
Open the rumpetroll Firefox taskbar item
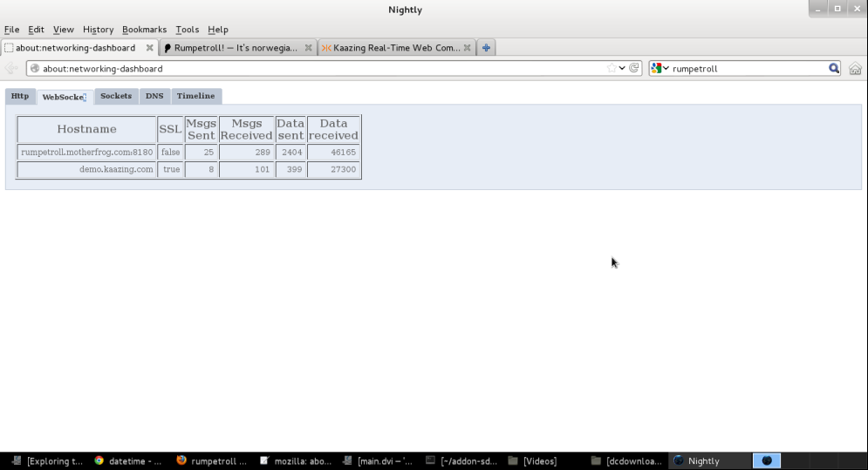pyautogui.click(x=211, y=461)
